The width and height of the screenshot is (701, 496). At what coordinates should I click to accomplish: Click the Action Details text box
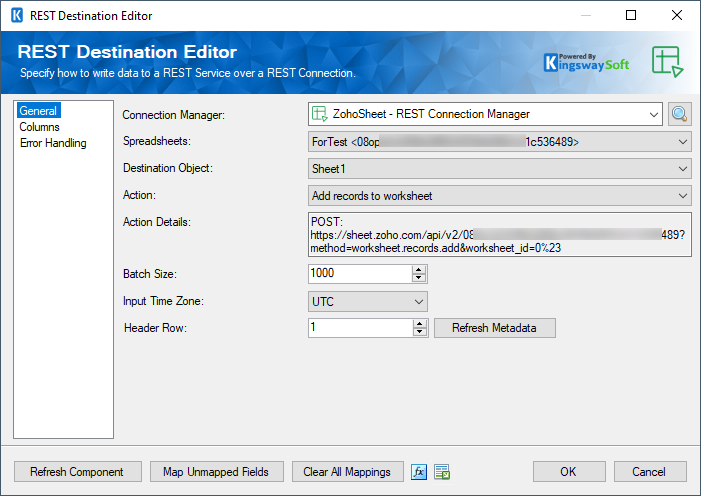[499, 235]
